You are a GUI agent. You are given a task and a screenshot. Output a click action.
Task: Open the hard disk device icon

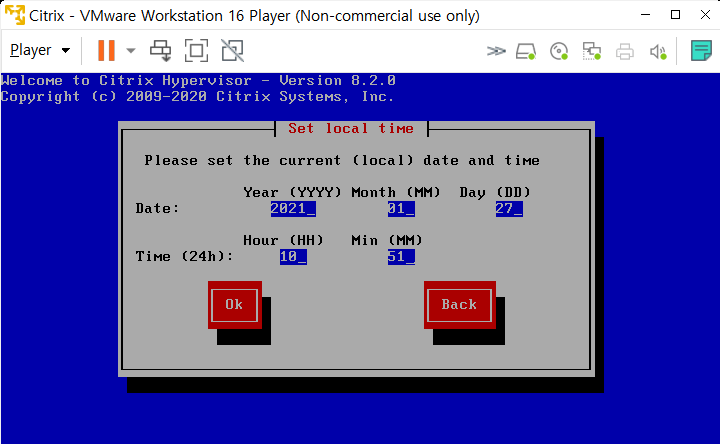tap(526, 51)
